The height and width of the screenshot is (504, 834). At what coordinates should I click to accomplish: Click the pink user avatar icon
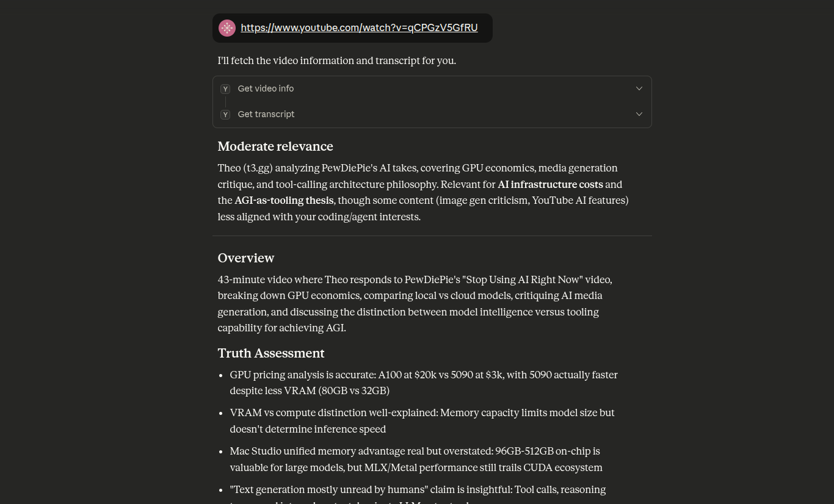227,28
